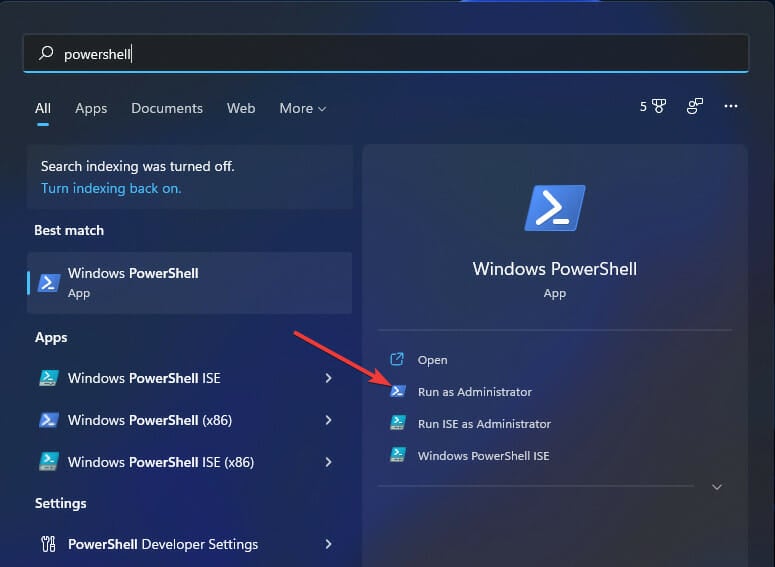Image resolution: width=775 pixels, height=567 pixels.
Task: Expand Windows PowerShell ISE result chevron
Action: 328,378
